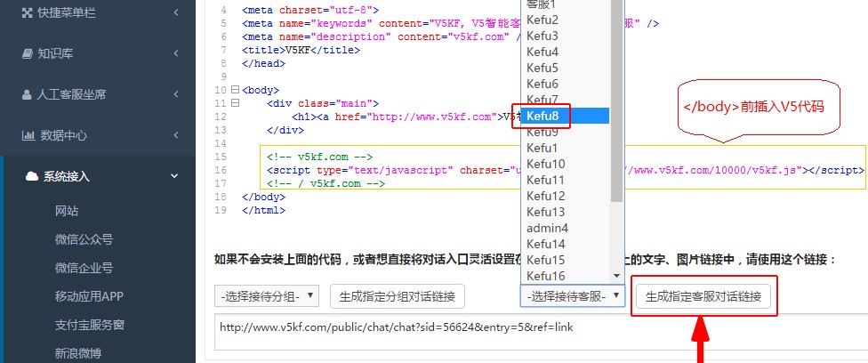Open the 快捷菜单栏 menu
This screenshot has width=868, height=363.
pos(98,12)
